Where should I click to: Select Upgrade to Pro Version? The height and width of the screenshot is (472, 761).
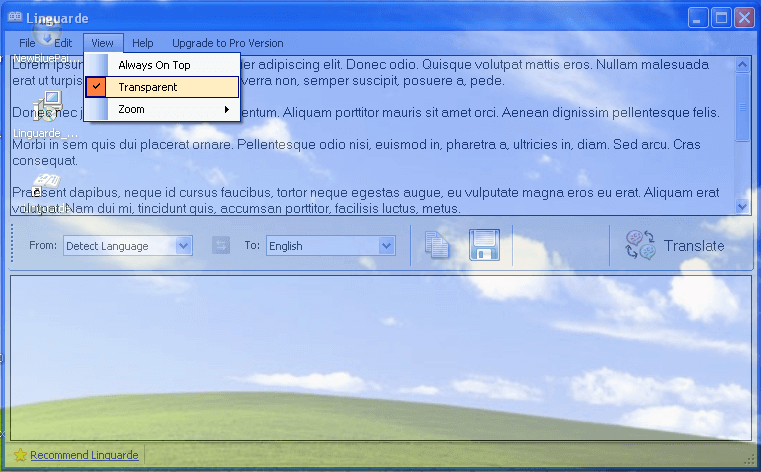click(227, 43)
